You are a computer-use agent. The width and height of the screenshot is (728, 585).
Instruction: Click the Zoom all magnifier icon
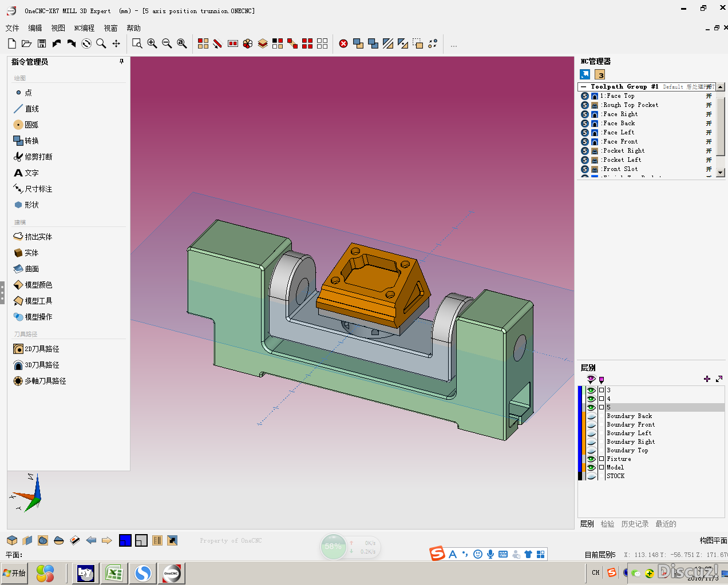pyautogui.click(x=182, y=43)
